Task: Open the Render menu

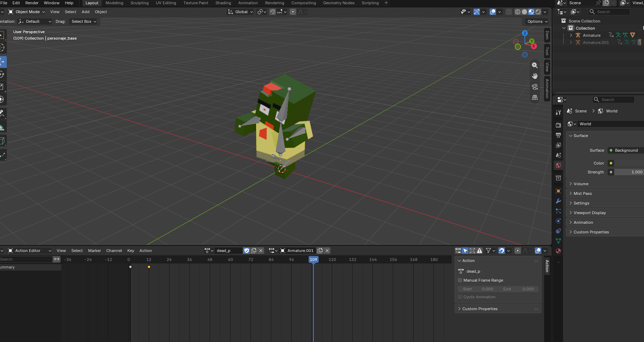Action: click(32, 3)
